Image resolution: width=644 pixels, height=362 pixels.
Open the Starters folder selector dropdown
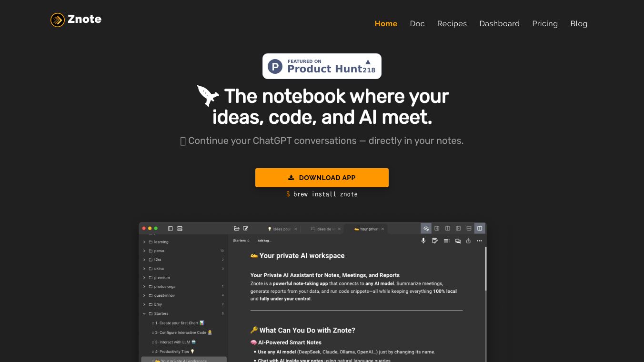coord(241,241)
